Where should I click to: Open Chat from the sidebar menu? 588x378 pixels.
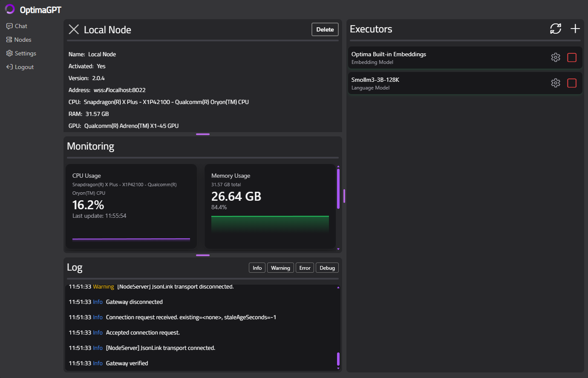click(x=17, y=26)
